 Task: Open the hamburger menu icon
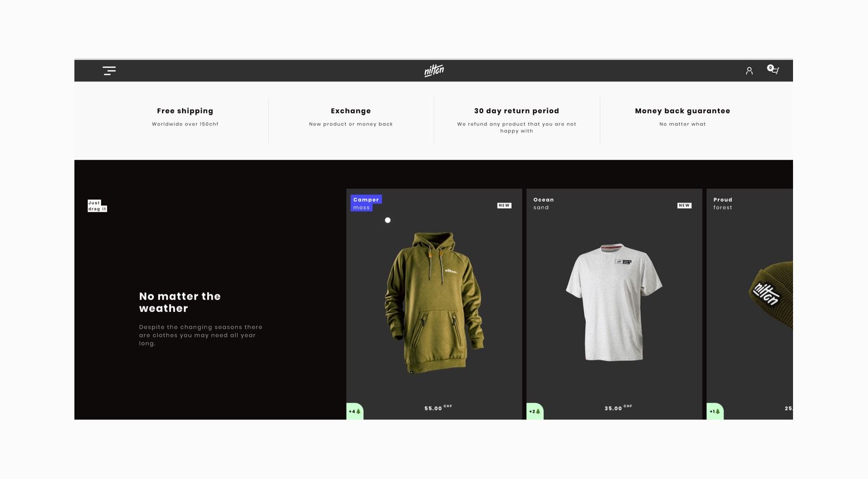[x=109, y=70]
